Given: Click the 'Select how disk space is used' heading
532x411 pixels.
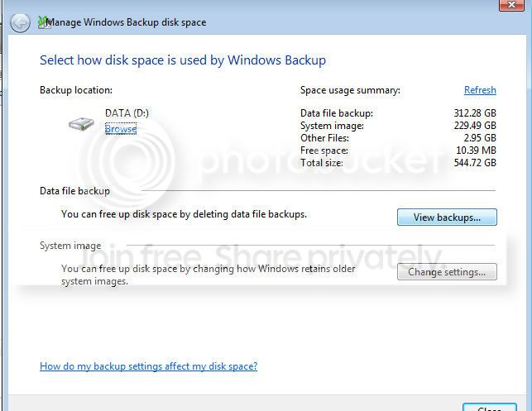Looking at the screenshot, I should point(183,60).
